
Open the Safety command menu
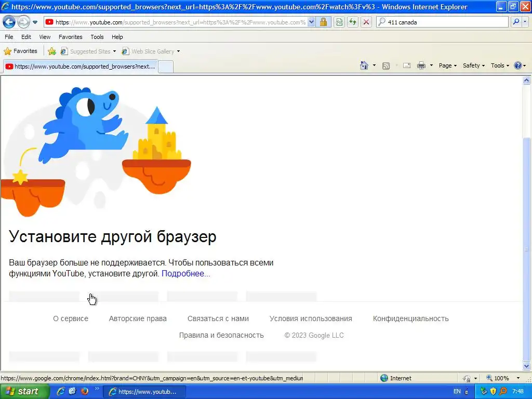tap(474, 65)
